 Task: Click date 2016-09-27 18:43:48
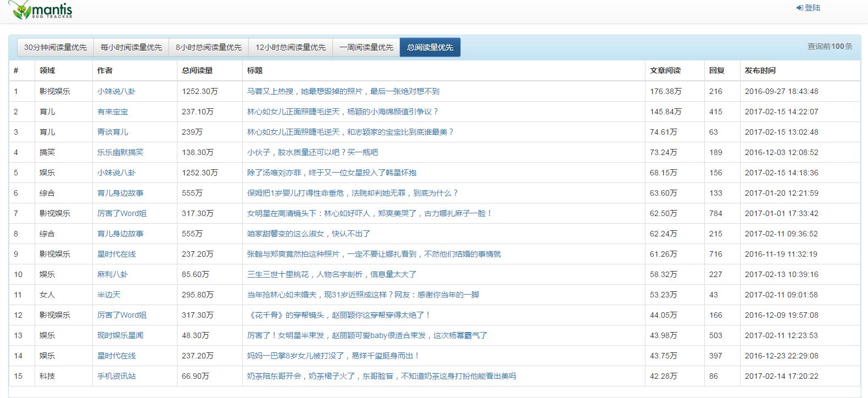click(782, 91)
